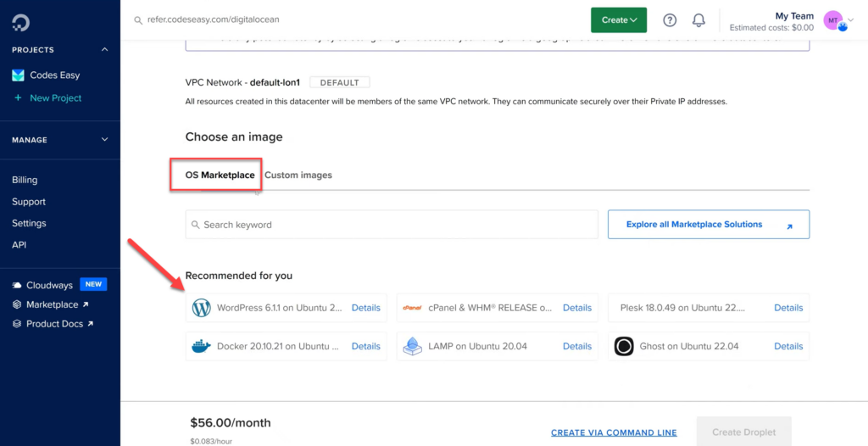Select the WordPress logo image
Screen dimensions: 868x446
[202, 308]
